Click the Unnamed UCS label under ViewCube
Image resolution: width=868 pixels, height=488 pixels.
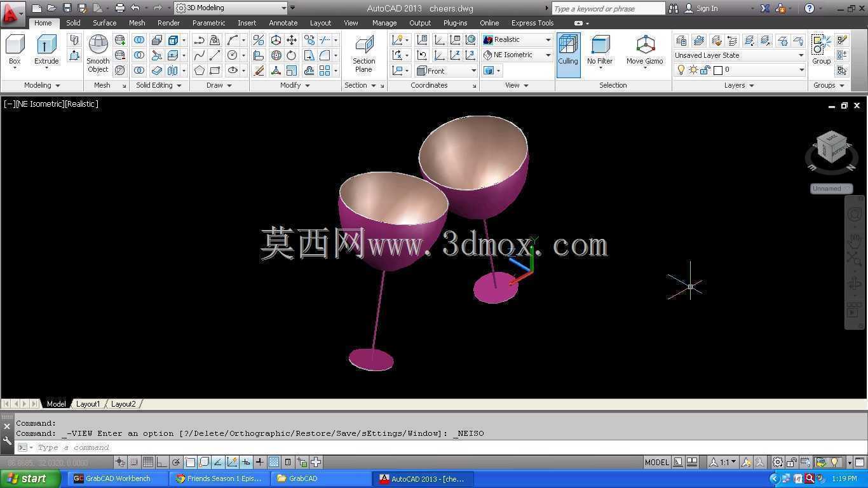click(831, 189)
